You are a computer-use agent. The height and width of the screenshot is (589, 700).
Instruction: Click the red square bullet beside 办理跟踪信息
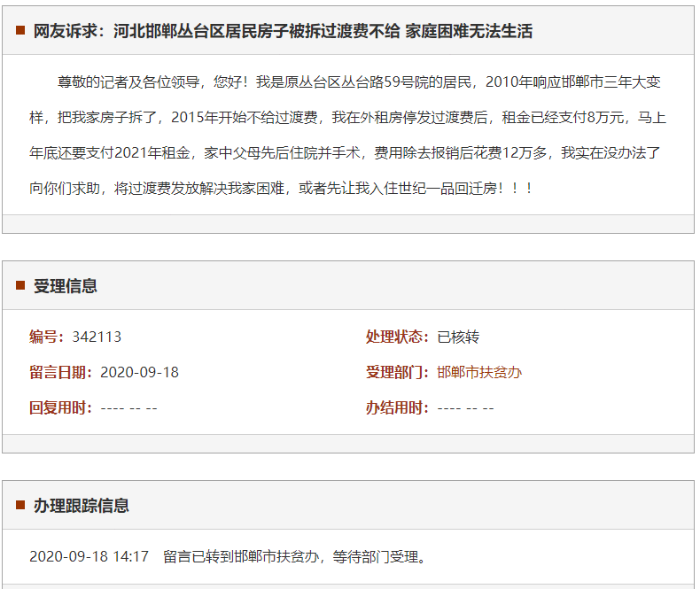pos(19,505)
